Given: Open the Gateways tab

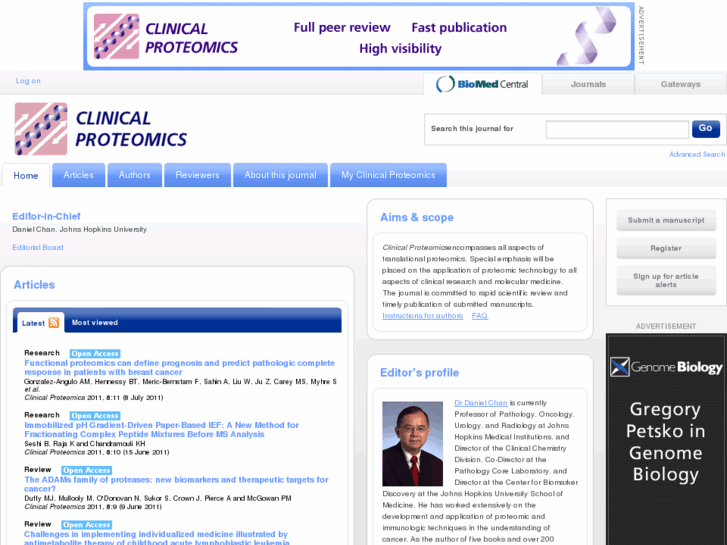Looking at the screenshot, I should point(680,84).
